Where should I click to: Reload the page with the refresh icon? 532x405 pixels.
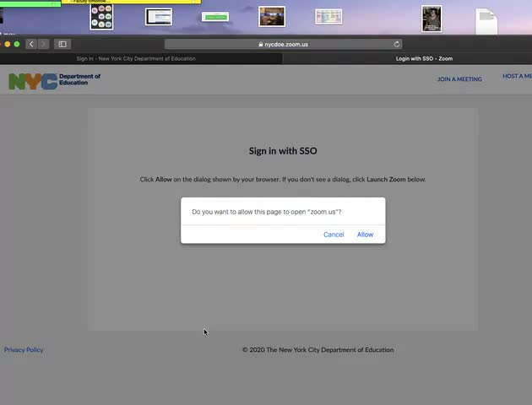(397, 44)
